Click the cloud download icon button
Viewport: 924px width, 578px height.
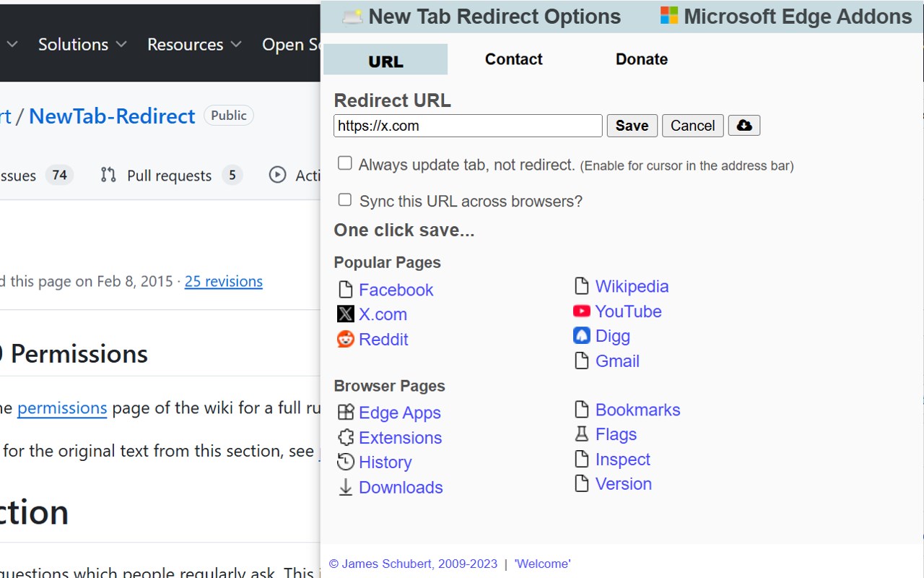tap(744, 125)
